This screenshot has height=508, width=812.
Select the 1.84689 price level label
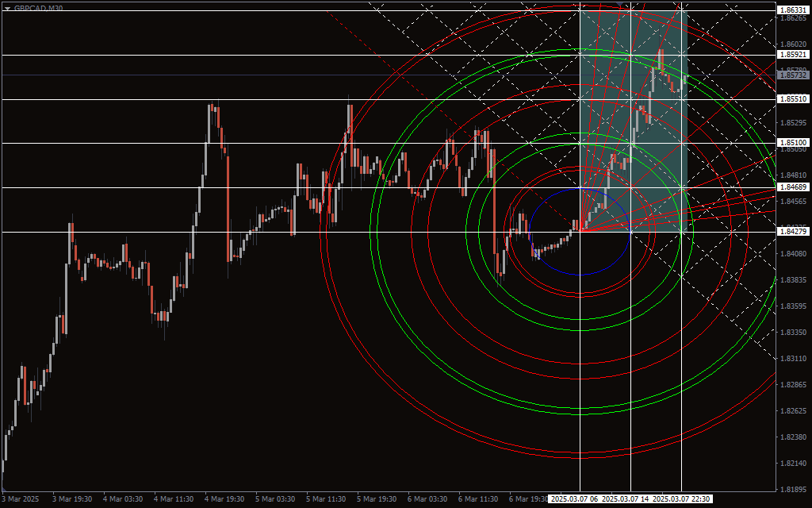pyautogui.click(x=793, y=187)
